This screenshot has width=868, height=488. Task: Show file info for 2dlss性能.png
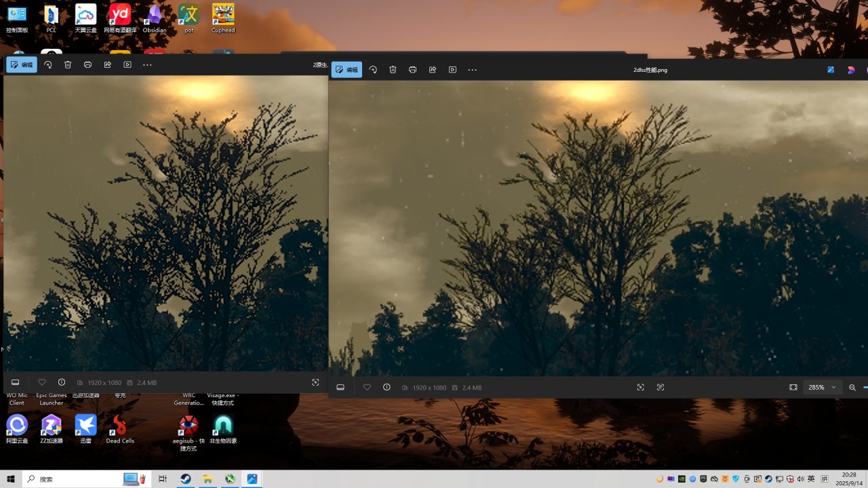pos(387,387)
